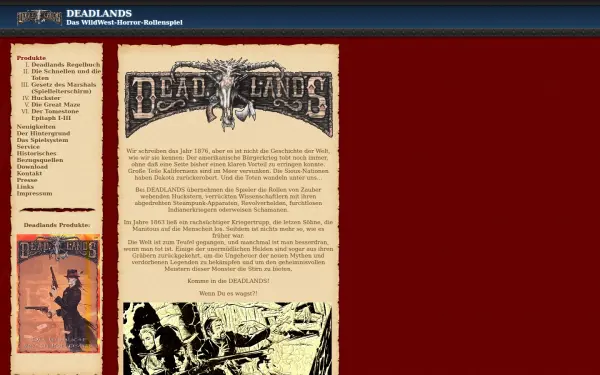Open the Produkte section link
600x375 pixels.
(x=31, y=58)
